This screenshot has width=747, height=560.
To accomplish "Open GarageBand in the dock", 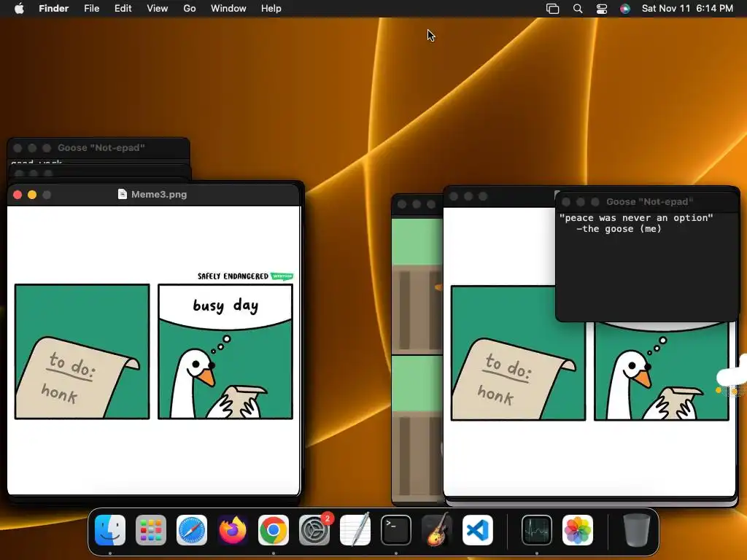I will 437,530.
